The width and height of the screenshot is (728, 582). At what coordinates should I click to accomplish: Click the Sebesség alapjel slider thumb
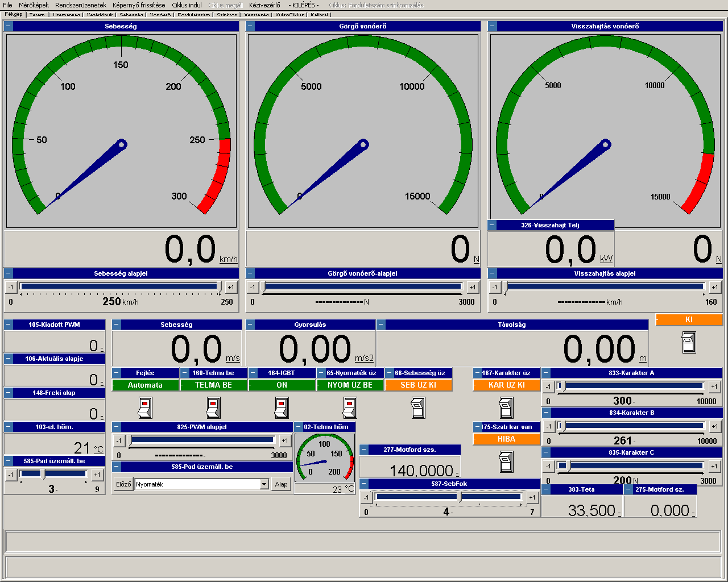(220, 288)
